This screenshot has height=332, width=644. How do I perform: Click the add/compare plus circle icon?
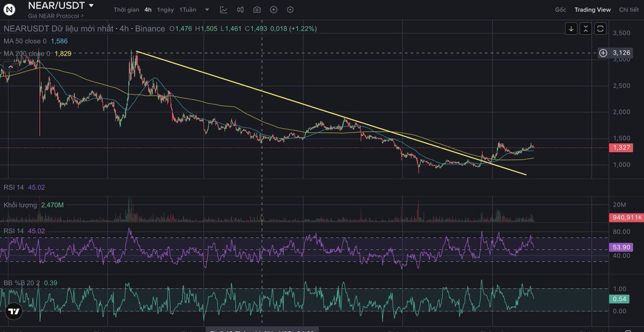click(274, 10)
